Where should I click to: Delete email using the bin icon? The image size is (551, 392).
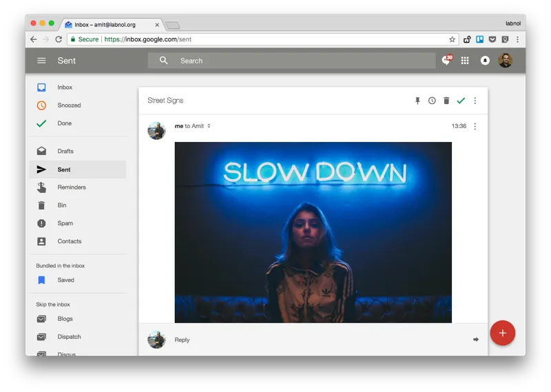point(446,101)
